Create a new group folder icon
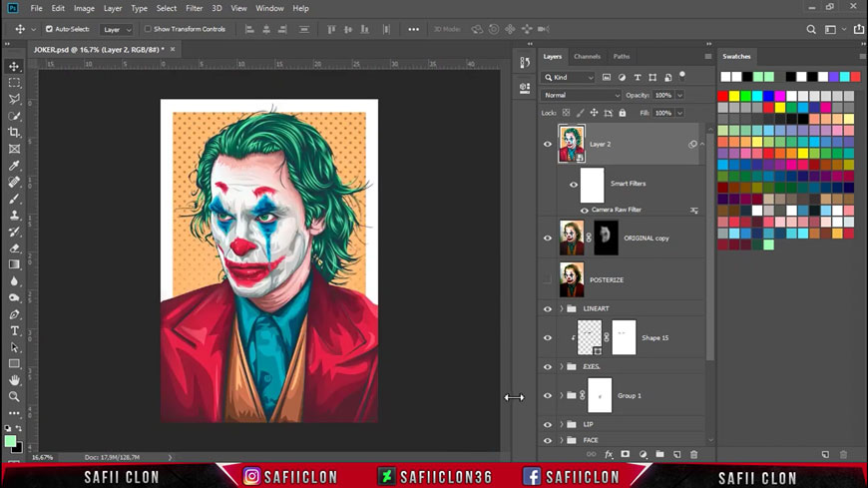The height and width of the screenshot is (488, 868). [659, 454]
